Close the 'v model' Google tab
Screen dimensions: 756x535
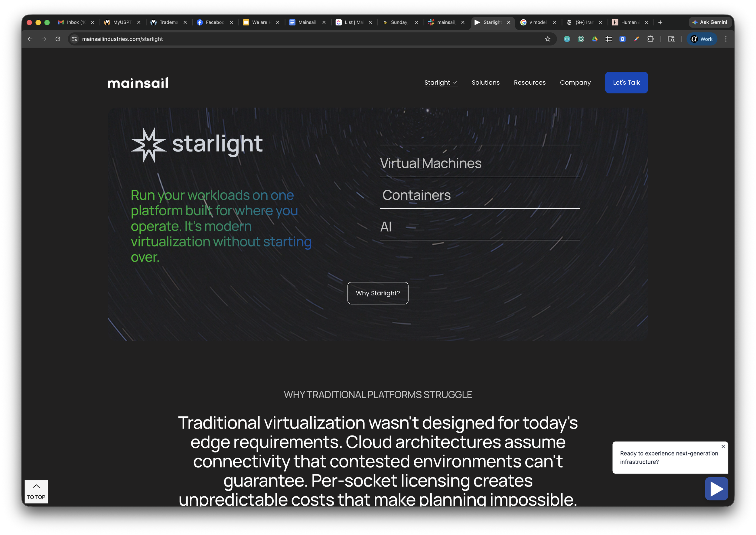coord(554,22)
